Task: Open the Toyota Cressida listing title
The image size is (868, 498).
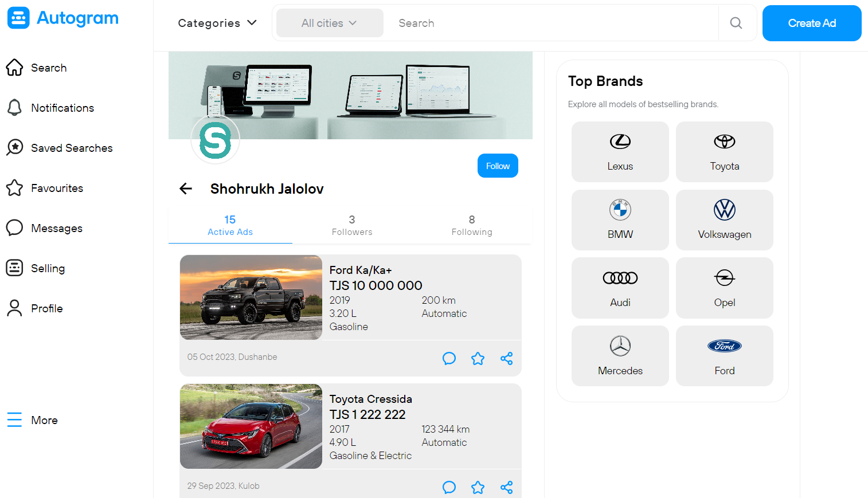Action: click(x=371, y=399)
